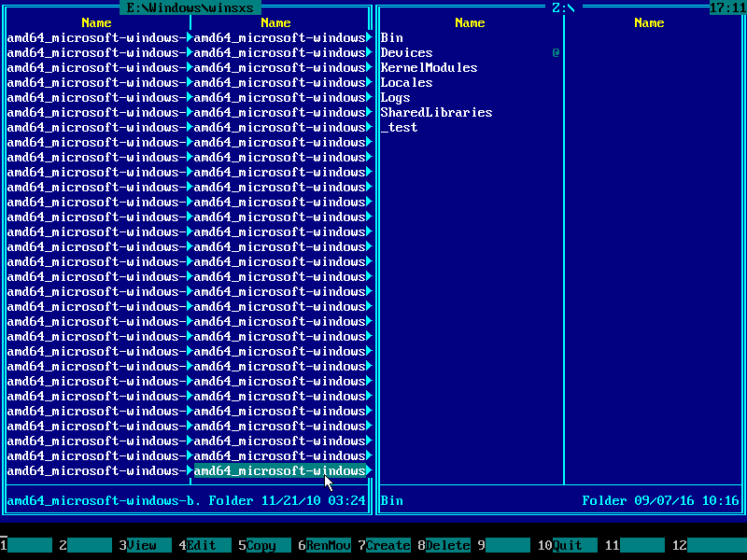Click the 7 Create function key

[x=385, y=545]
